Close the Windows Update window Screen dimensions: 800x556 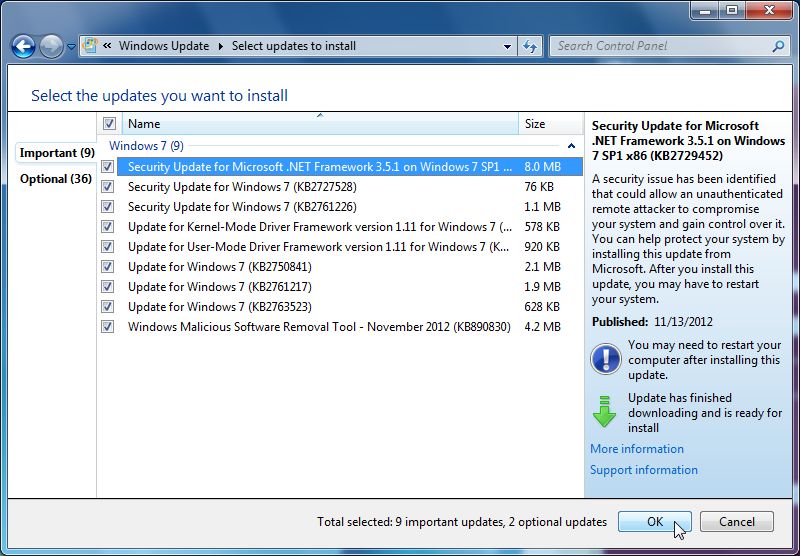pyautogui.click(x=769, y=10)
